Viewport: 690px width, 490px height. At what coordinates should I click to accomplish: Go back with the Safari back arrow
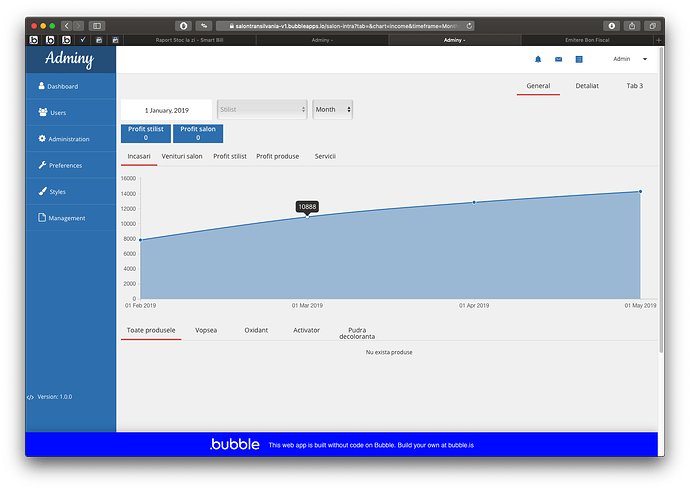tap(67, 26)
